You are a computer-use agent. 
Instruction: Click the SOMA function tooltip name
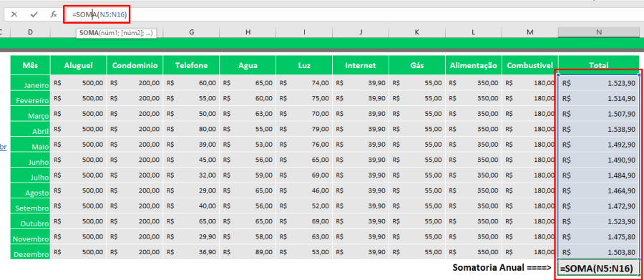tap(89, 34)
